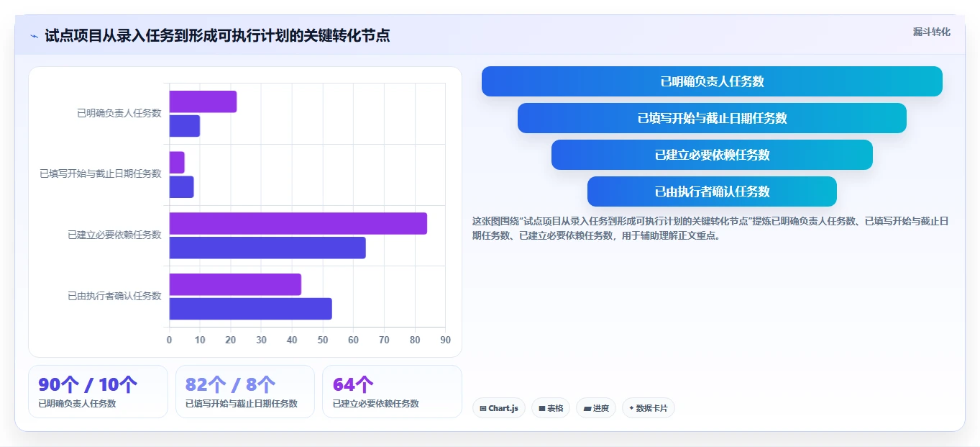Click the x-axis tick label 90

(x=445, y=340)
